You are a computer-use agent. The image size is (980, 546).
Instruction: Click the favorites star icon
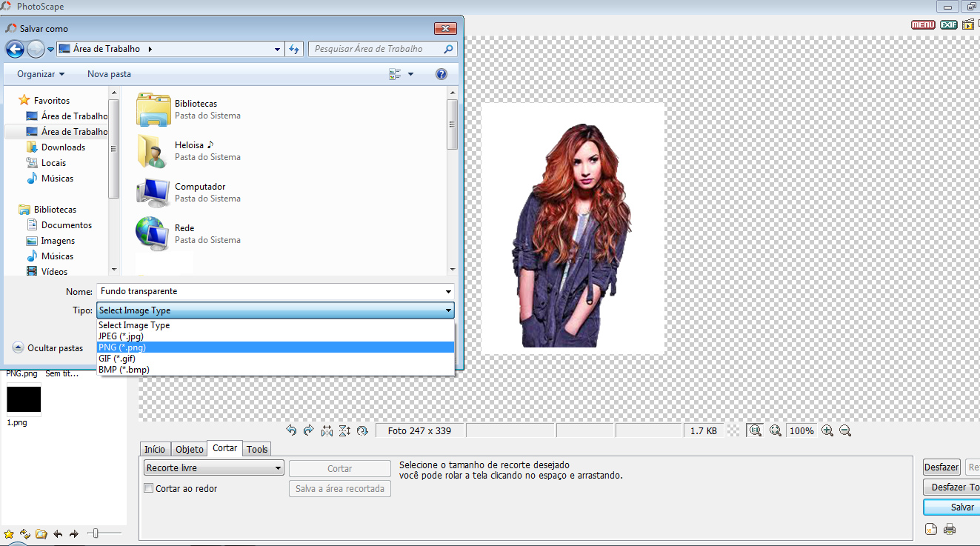pos(10,533)
